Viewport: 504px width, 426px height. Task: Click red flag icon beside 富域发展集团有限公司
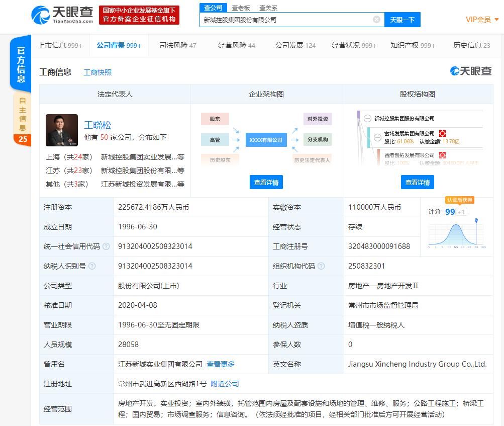[441, 135]
